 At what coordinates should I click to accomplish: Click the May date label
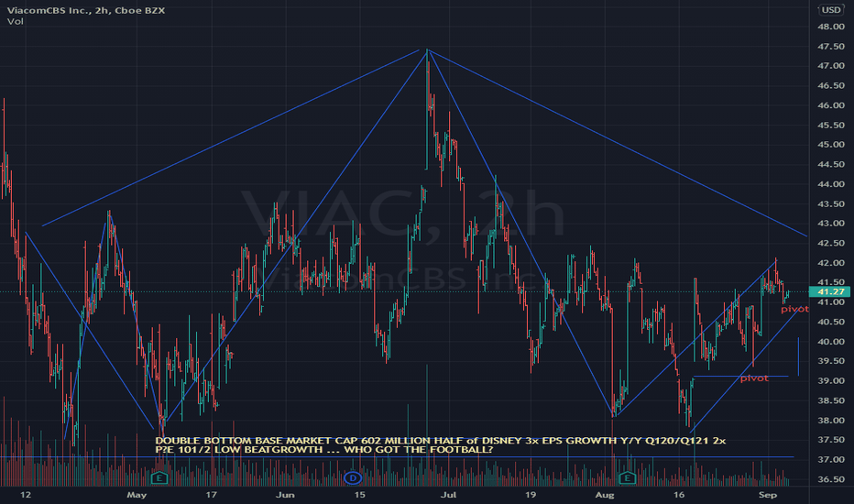137,495
